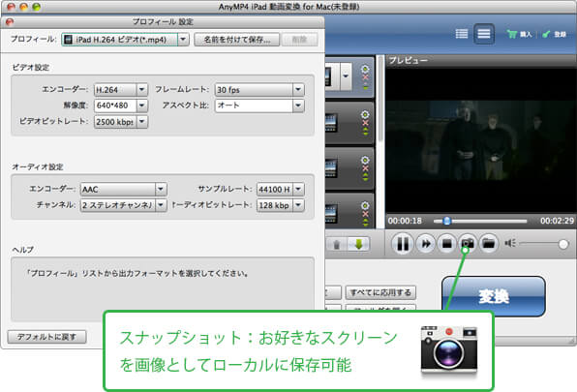577x392 pixels.
Task: Close the プロフィール設定 dialog with red button
Action: pos(10,21)
